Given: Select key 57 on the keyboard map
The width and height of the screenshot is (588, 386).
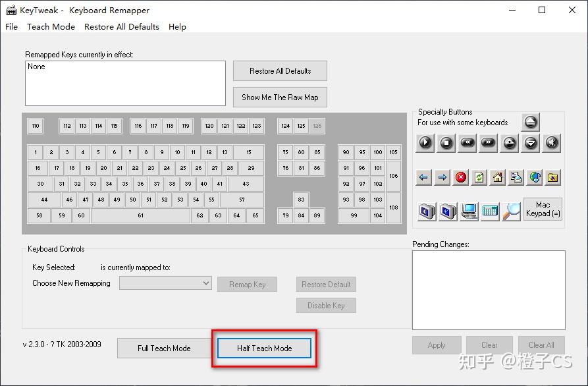Looking at the screenshot, I should pos(242,200).
